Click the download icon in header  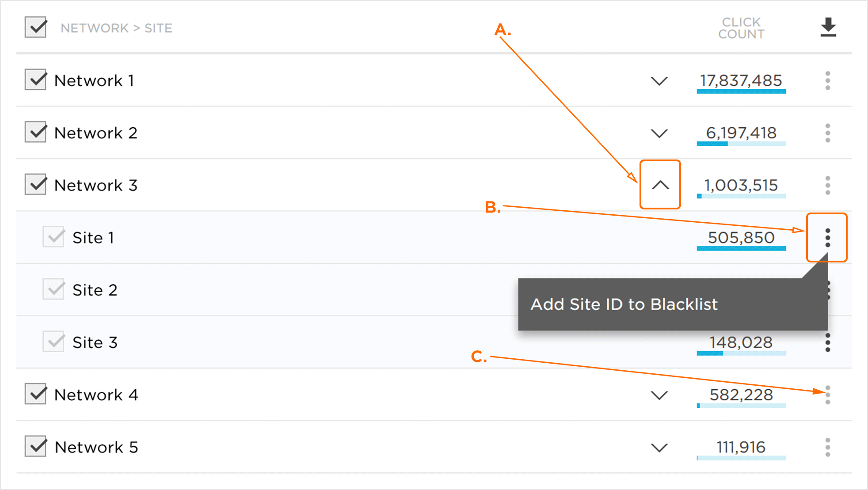(x=828, y=27)
